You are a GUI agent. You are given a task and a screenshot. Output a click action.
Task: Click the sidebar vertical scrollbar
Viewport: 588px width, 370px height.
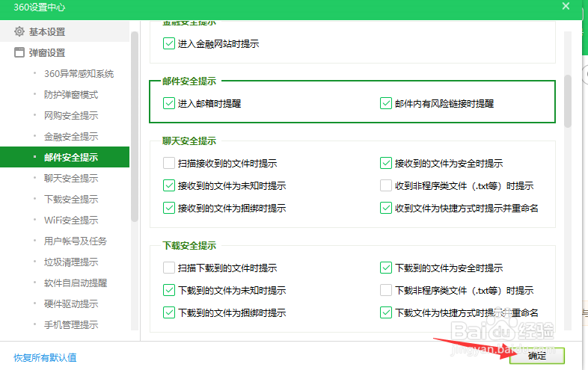pyautogui.click(x=135, y=127)
